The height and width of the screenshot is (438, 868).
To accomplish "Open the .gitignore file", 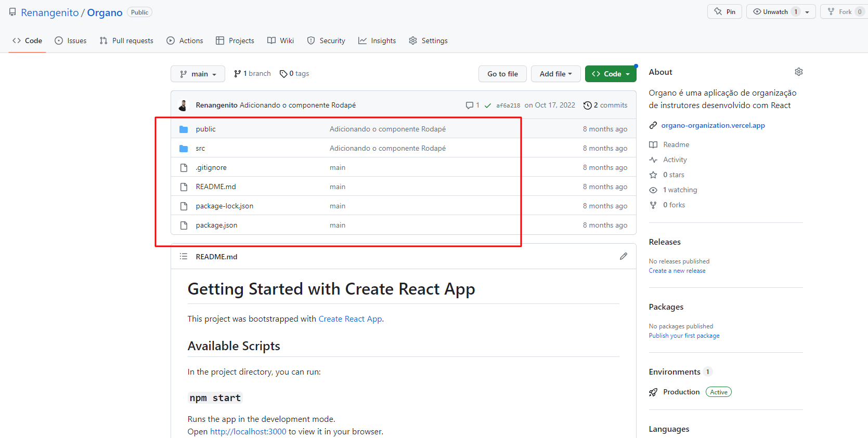I will click(211, 167).
